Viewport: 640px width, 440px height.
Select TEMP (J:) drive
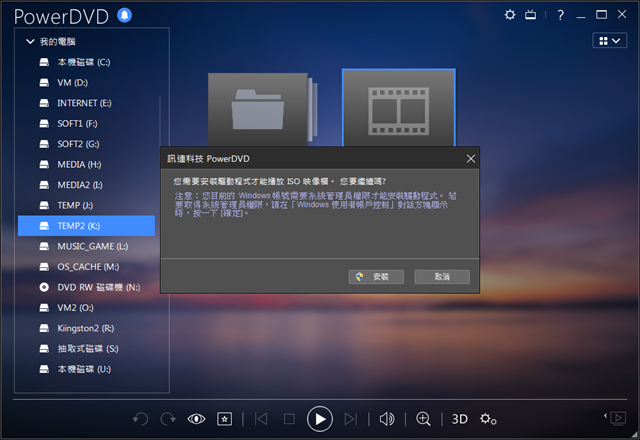pyautogui.click(x=87, y=205)
